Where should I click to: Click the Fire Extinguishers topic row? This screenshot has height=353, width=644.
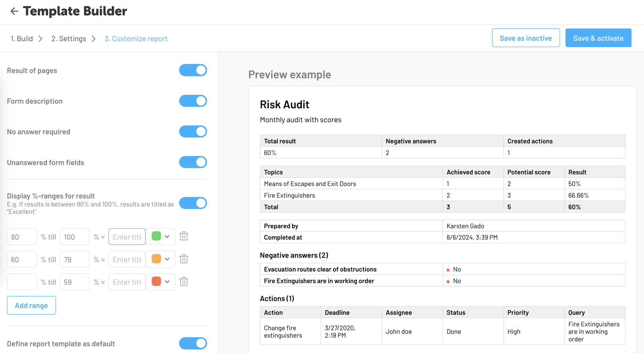pos(443,195)
